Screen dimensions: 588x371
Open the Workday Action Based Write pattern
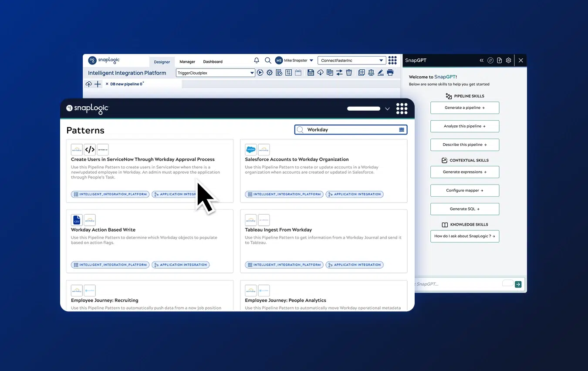103,230
